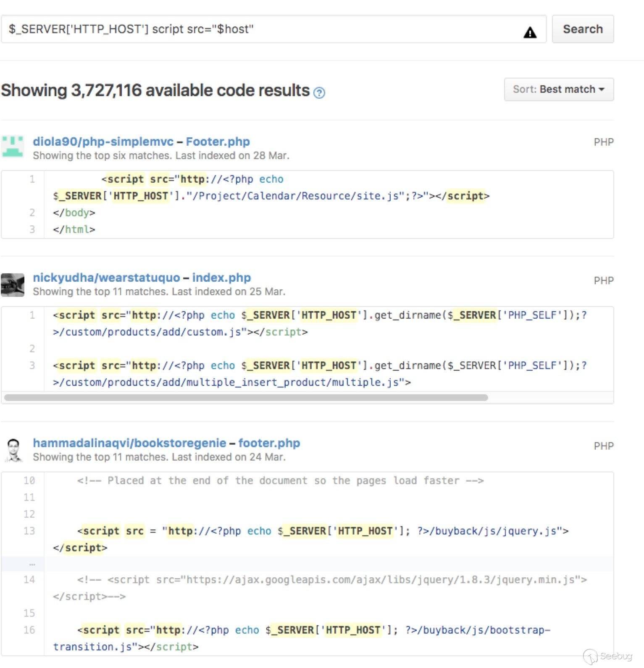Screen dimensions: 644x668
Task: Click line number 13 in footer.php snippet
Action: click(x=29, y=531)
